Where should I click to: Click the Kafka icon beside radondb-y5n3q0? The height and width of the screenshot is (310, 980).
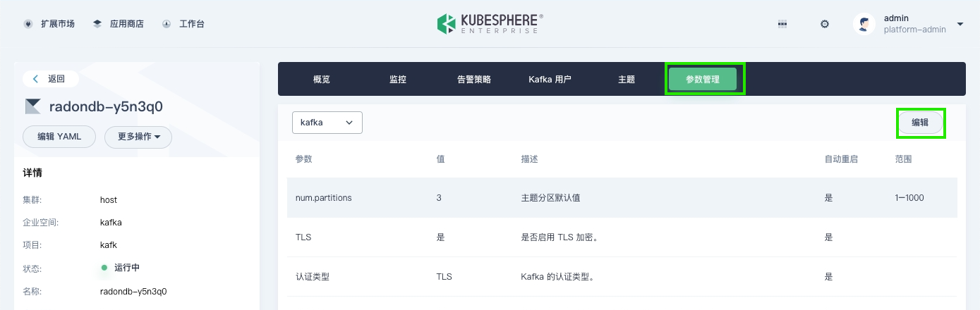click(32, 106)
